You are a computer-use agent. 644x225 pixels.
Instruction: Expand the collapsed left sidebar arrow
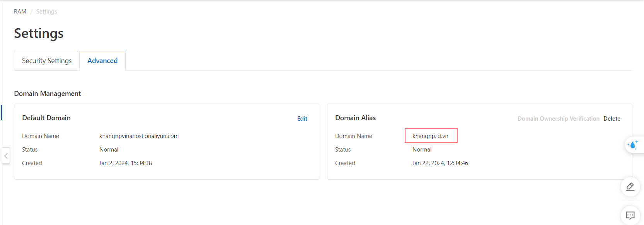pyautogui.click(x=6, y=156)
